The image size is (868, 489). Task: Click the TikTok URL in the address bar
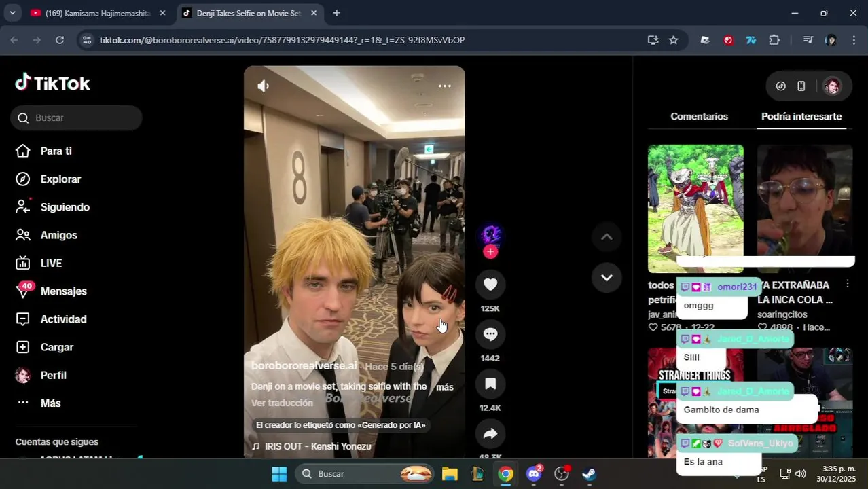282,40
